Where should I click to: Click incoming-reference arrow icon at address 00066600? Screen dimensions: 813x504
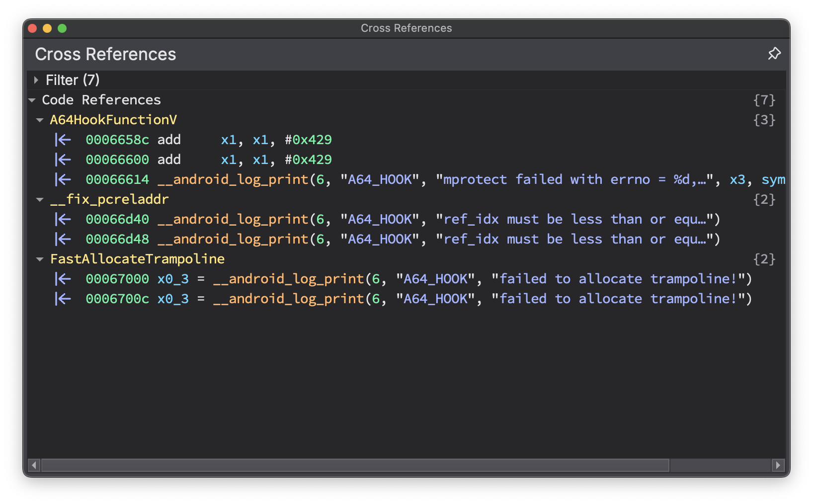(x=63, y=160)
